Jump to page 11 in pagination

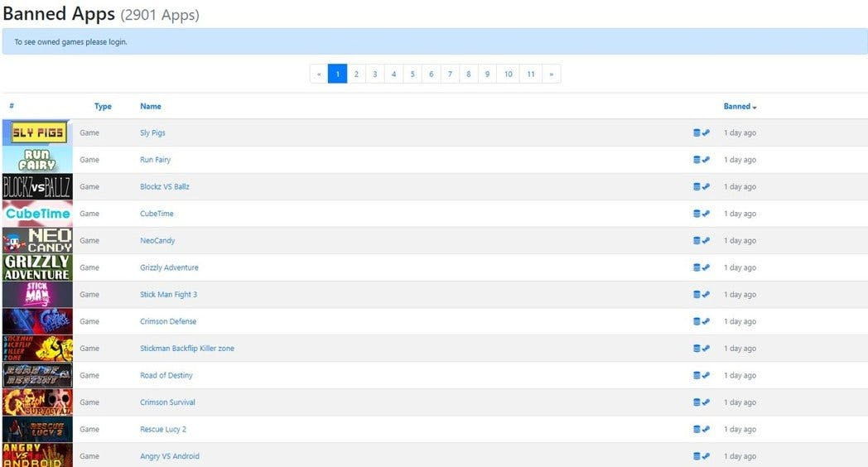(x=531, y=75)
